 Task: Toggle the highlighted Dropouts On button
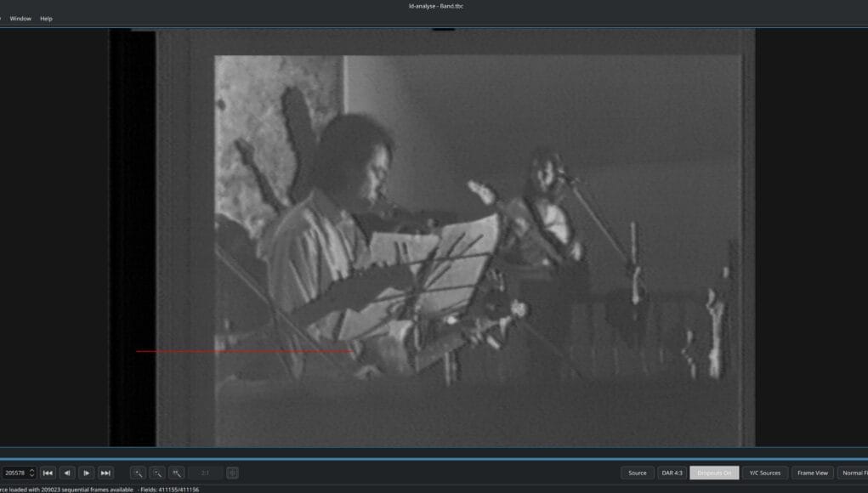coord(714,473)
